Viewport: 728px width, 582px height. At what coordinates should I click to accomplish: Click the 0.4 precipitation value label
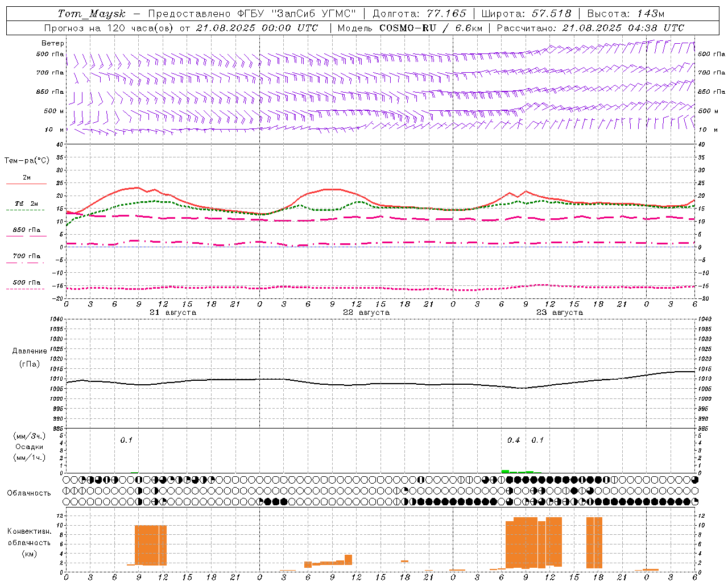514,440
